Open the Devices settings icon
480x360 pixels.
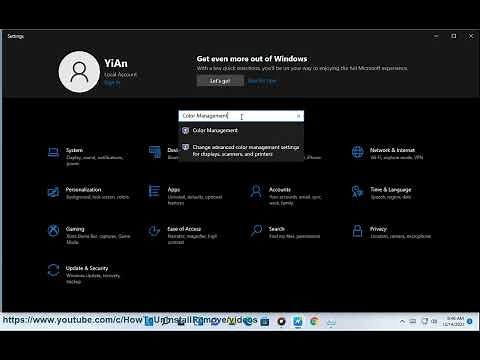[155, 152]
